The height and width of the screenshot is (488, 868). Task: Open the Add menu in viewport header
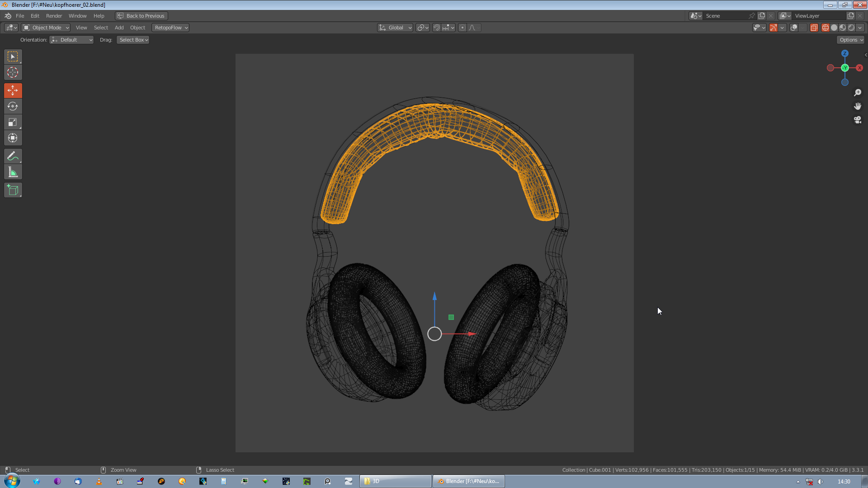point(119,28)
